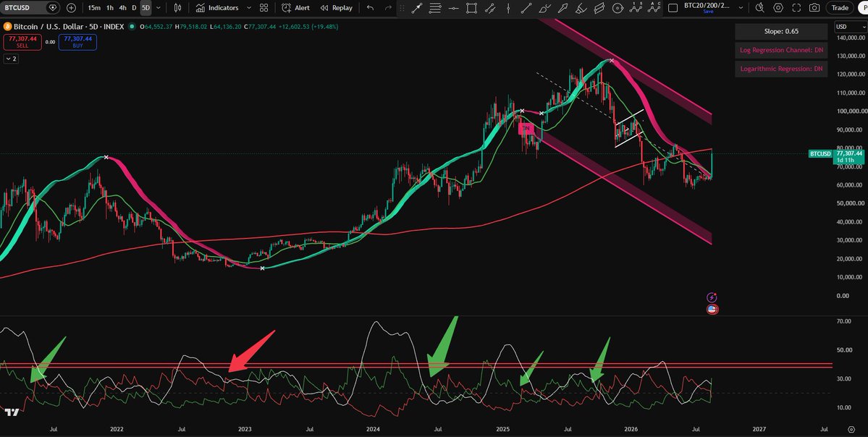The image size is (868, 437).
Task: Grab the drawing favorites toolbar handle
Action: pyautogui.click(x=402, y=8)
